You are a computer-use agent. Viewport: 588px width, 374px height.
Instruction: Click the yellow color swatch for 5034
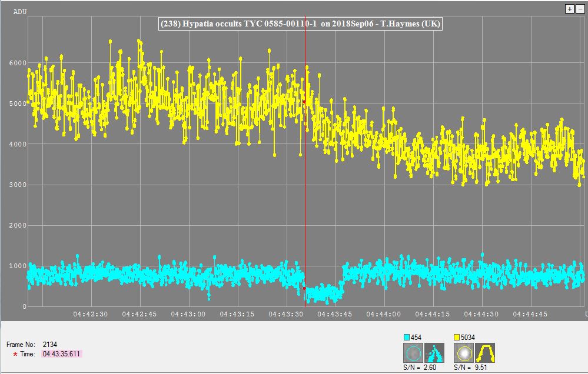[x=458, y=337]
